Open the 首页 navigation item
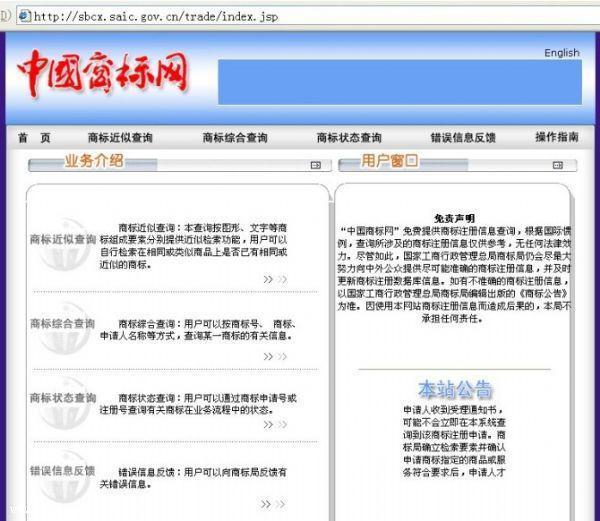 [x=34, y=138]
